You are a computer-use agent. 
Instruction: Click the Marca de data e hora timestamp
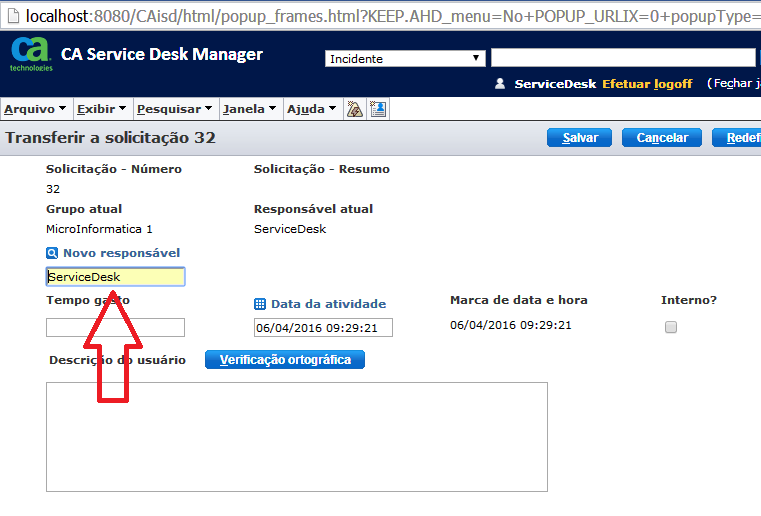pos(511,325)
